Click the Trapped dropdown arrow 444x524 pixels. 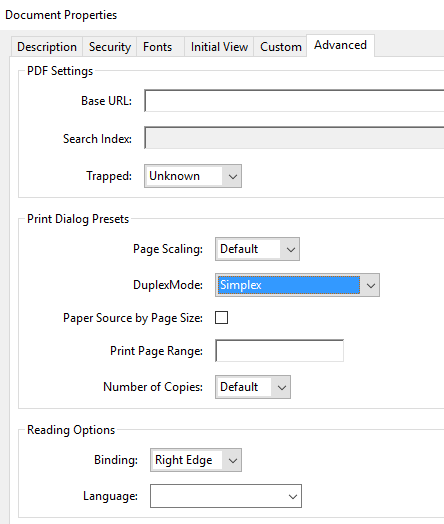233,176
